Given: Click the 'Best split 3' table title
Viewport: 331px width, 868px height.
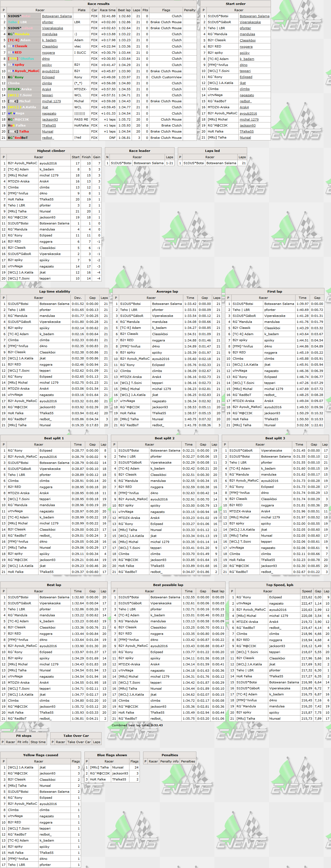Looking at the screenshot, I should pyautogui.click(x=275, y=438).
